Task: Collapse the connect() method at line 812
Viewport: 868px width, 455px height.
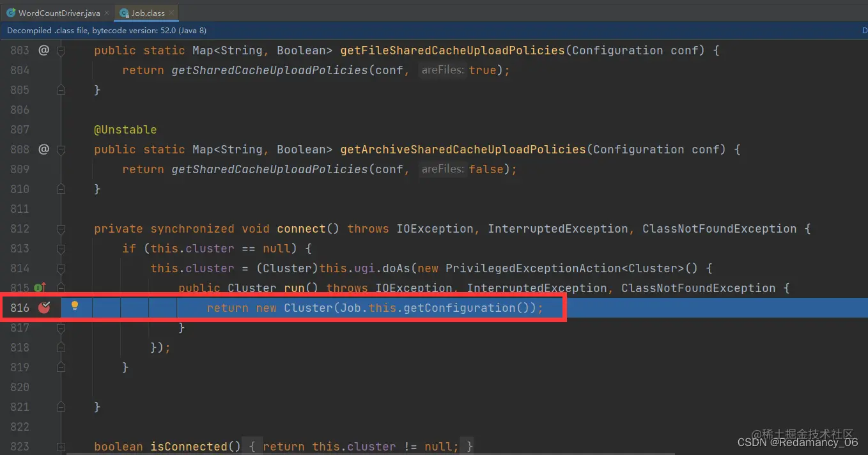Action: (61, 229)
